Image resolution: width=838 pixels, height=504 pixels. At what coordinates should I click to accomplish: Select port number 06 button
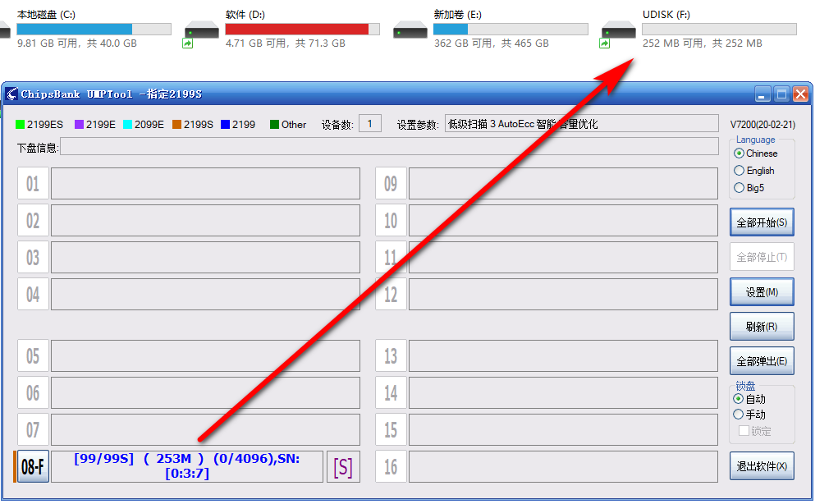coord(33,393)
